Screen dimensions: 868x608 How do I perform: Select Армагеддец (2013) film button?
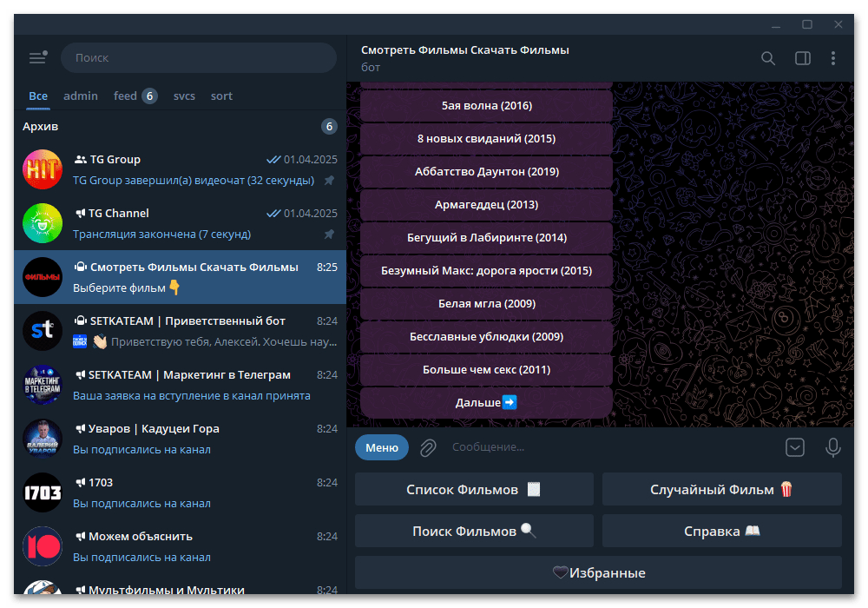click(487, 205)
